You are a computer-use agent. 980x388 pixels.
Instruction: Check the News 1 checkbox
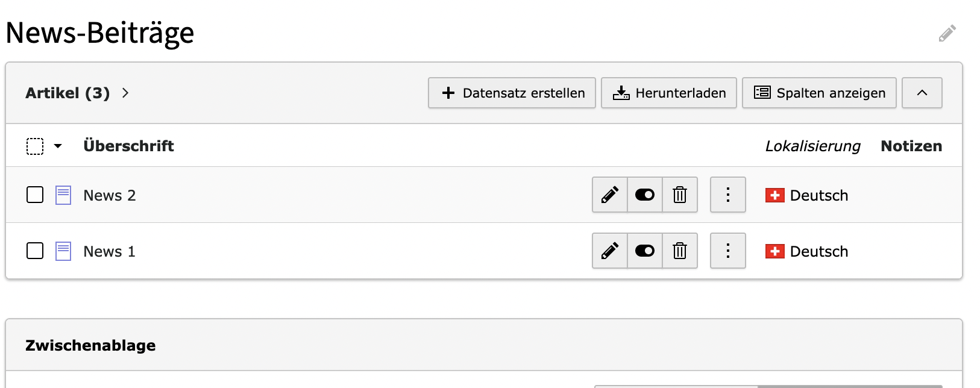tap(35, 251)
